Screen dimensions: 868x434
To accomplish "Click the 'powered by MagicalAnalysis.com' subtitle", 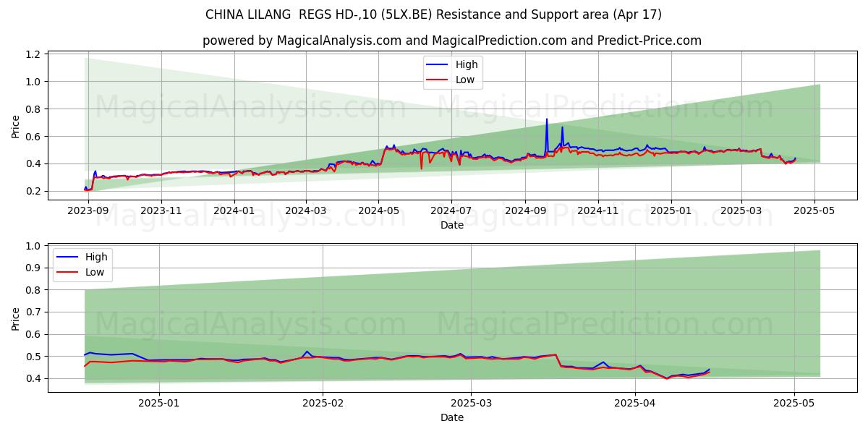I will point(452,41).
